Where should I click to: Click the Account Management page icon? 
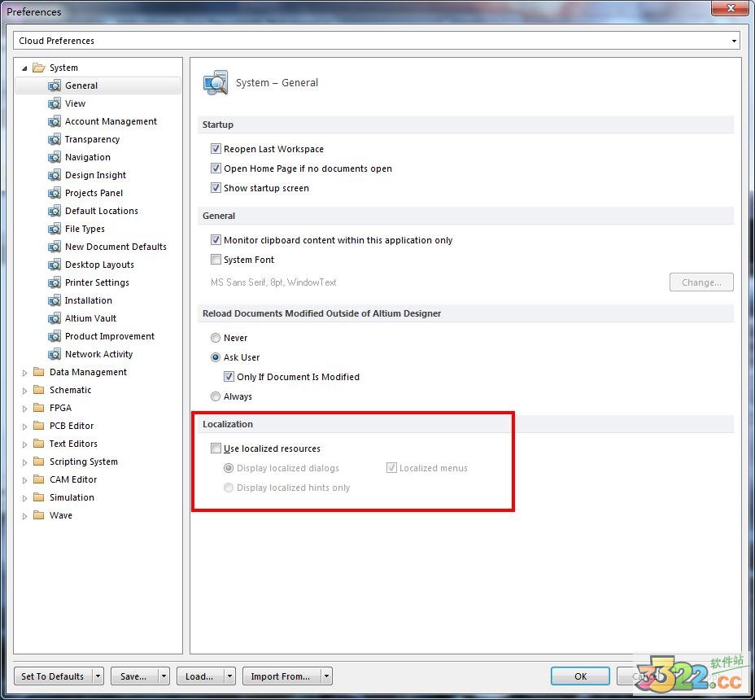click(x=55, y=121)
